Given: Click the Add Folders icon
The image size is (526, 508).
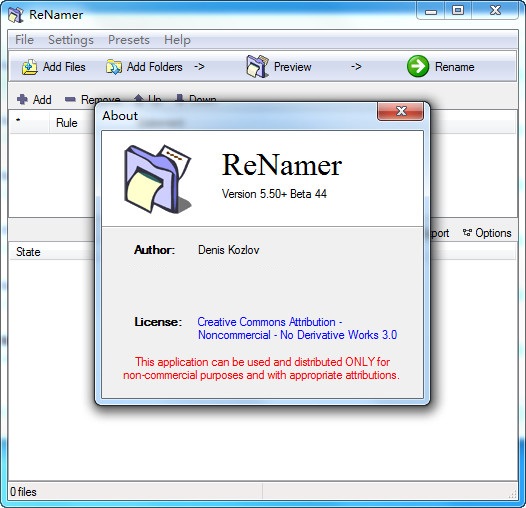Looking at the screenshot, I should (x=114, y=67).
